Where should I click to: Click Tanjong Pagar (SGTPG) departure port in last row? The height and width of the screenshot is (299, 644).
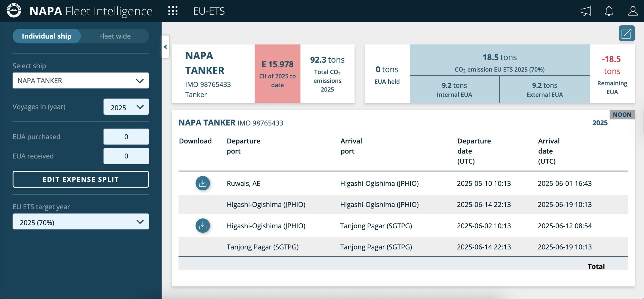(262, 247)
